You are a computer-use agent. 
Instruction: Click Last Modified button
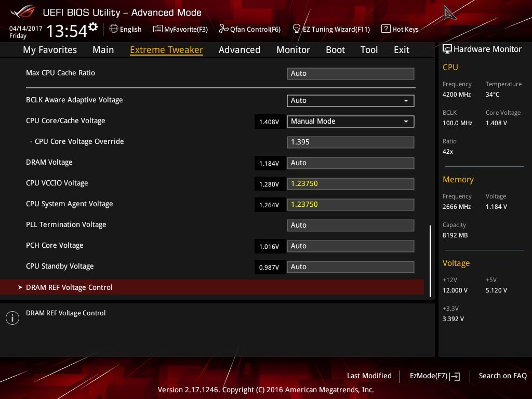[369, 376]
